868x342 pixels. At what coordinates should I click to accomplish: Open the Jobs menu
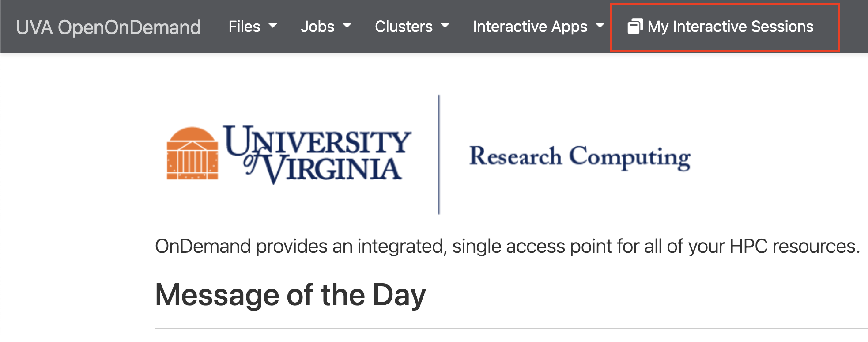click(317, 27)
